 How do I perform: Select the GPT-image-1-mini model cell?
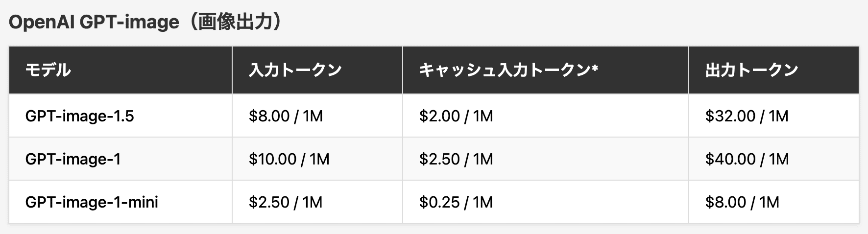(92, 202)
